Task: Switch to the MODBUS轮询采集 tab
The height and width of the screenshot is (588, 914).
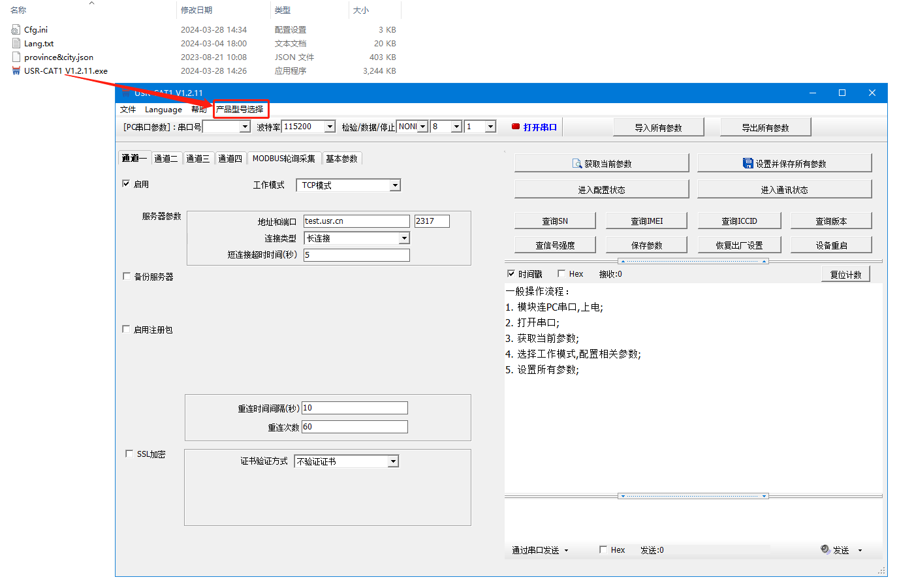Action: pos(283,159)
